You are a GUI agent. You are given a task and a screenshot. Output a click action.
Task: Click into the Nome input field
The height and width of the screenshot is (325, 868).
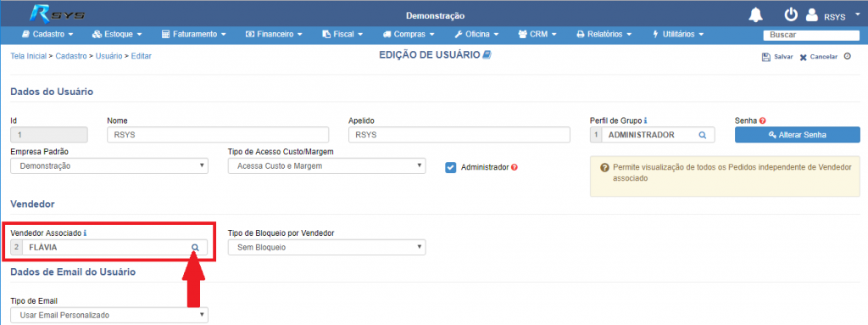pos(218,135)
